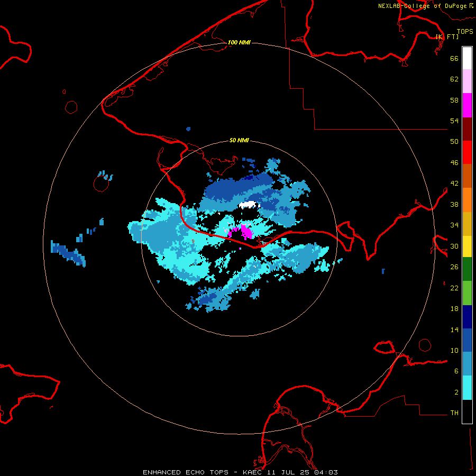The width and height of the screenshot is (476, 476).
Task: Click the [K FT] units label
Action: [447, 36]
